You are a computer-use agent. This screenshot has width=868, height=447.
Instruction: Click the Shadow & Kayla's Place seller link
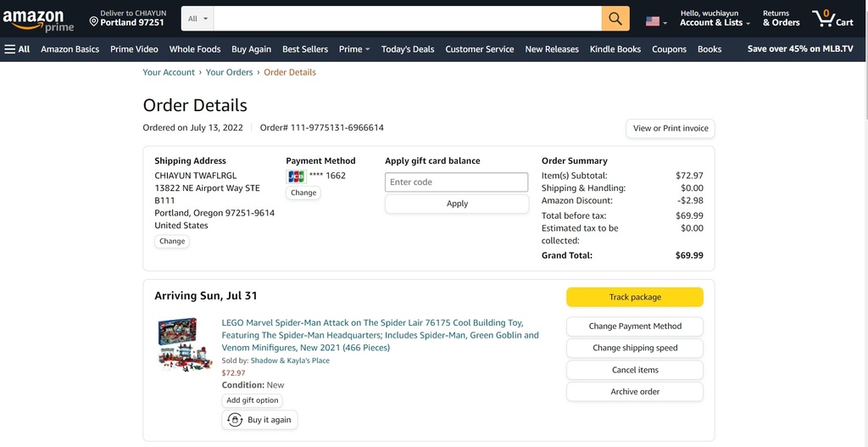coord(290,360)
